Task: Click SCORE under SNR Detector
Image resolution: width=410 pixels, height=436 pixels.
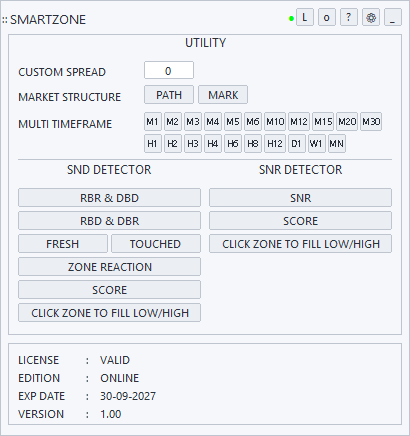Action: coord(300,221)
